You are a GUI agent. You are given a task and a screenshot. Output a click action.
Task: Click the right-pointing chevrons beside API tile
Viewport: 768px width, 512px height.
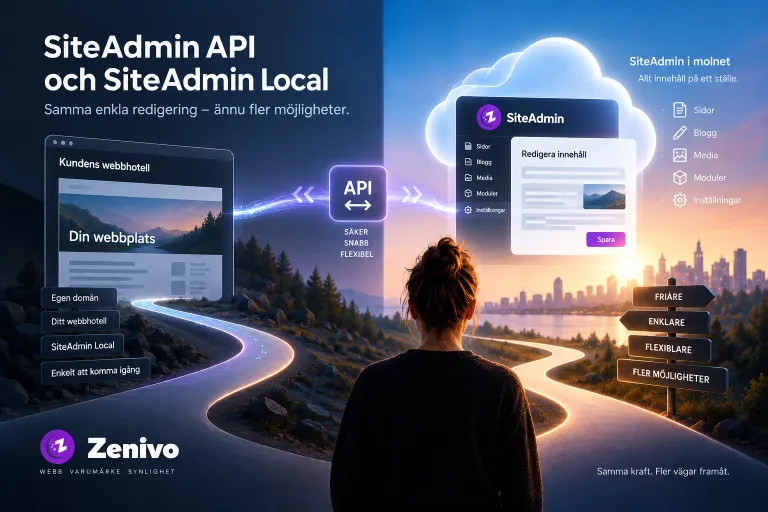(x=411, y=195)
